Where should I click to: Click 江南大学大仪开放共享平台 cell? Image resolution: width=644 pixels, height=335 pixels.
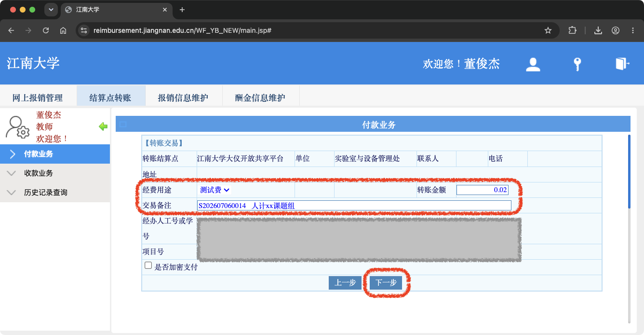pos(240,159)
